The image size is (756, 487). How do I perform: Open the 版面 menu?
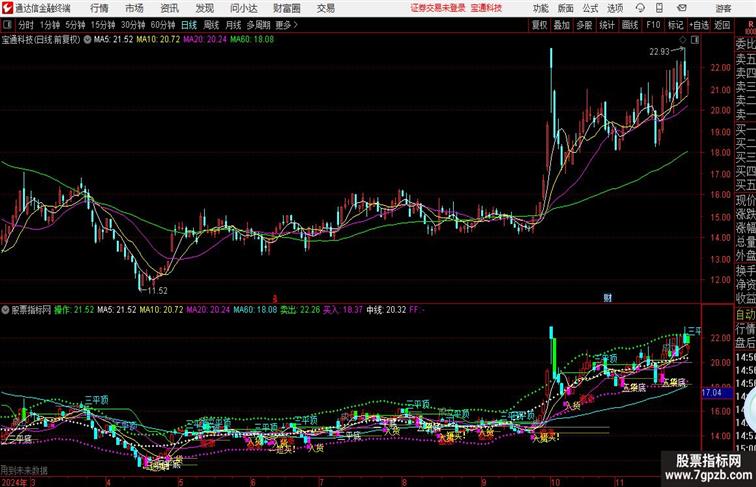click(x=565, y=8)
